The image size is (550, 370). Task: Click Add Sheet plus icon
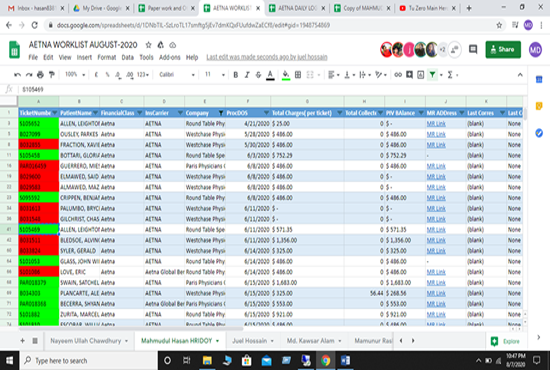coord(22,341)
